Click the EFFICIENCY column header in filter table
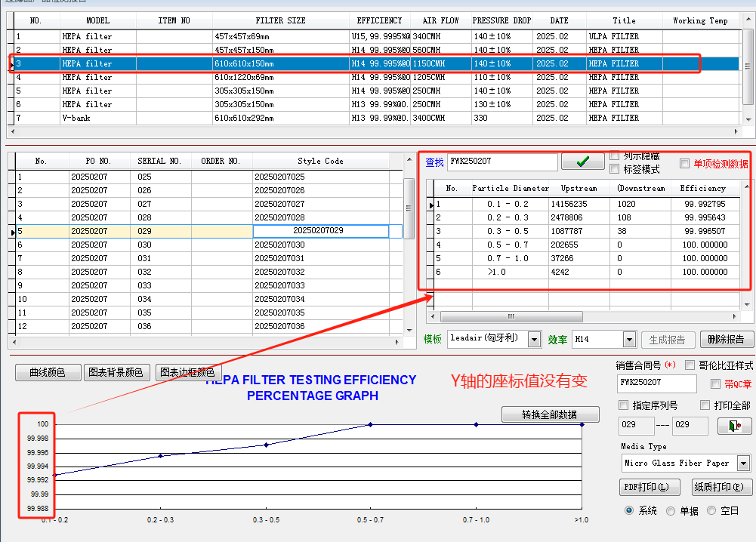756x542 pixels. [379, 20]
